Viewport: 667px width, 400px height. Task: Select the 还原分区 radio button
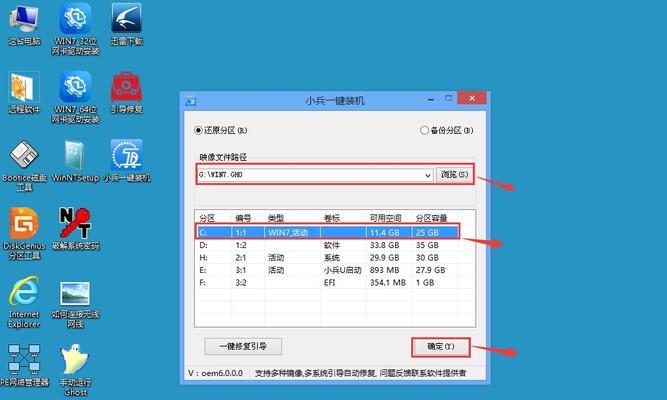coord(220,130)
